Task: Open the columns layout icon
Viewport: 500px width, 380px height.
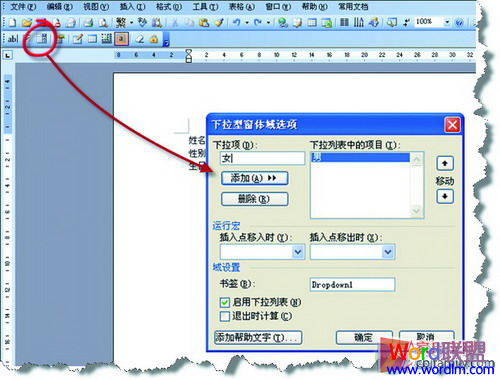Action: (344, 23)
